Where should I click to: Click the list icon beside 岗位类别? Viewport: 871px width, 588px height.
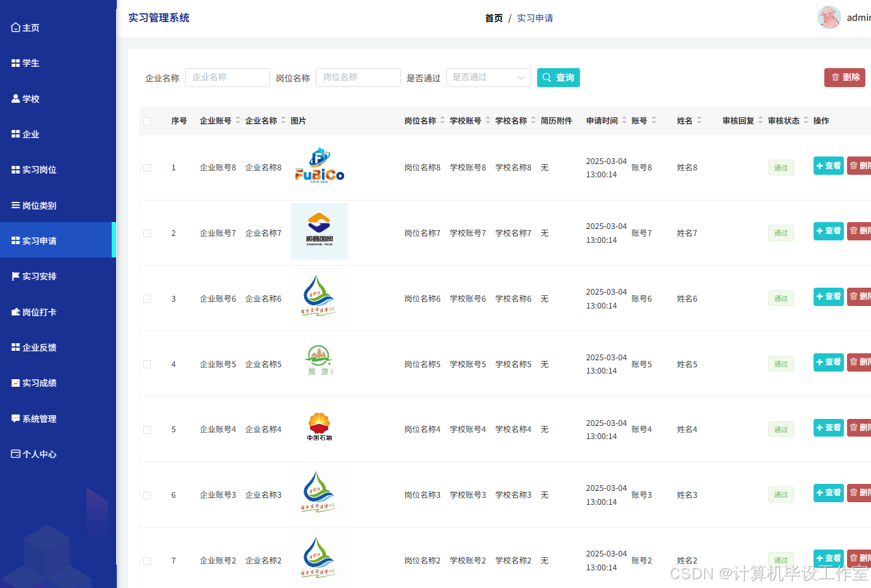(16, 206)
